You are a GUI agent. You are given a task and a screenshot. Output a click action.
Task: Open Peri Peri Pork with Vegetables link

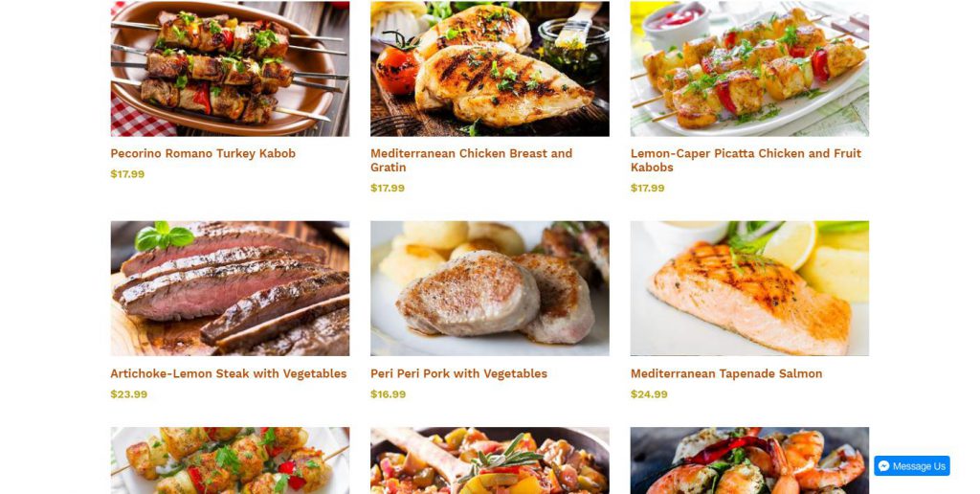pos(458,373)
